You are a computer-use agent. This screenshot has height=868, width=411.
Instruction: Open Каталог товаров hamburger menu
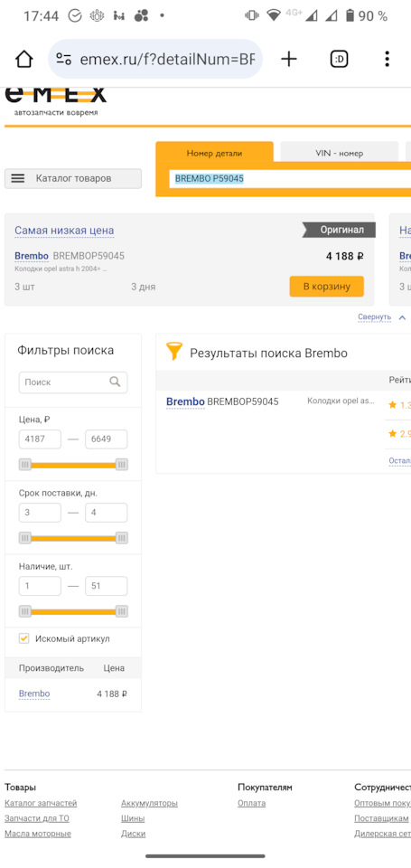tap(73, 179)
